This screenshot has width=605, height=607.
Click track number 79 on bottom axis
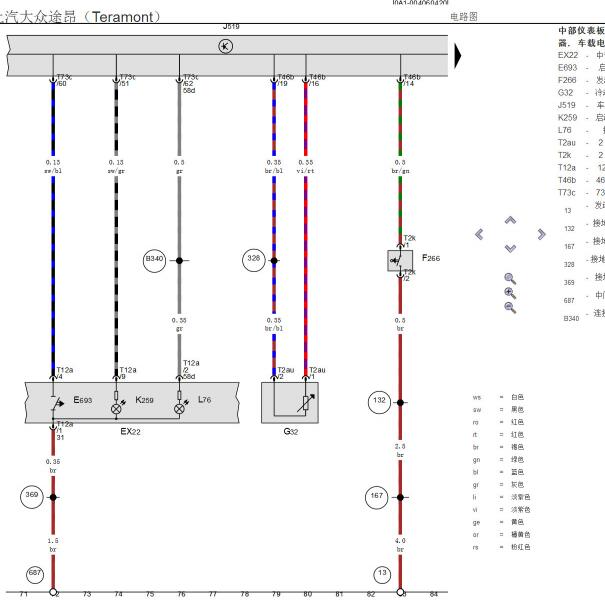[276, 594]
